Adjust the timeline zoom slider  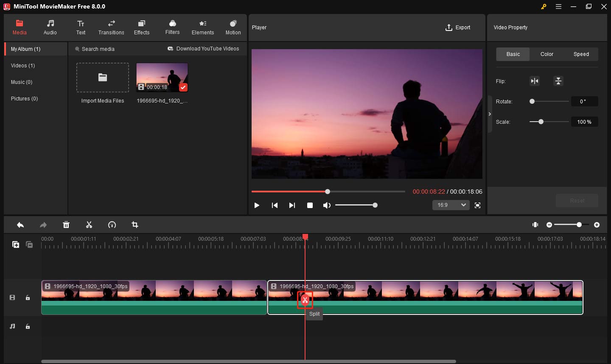(571, 225)
